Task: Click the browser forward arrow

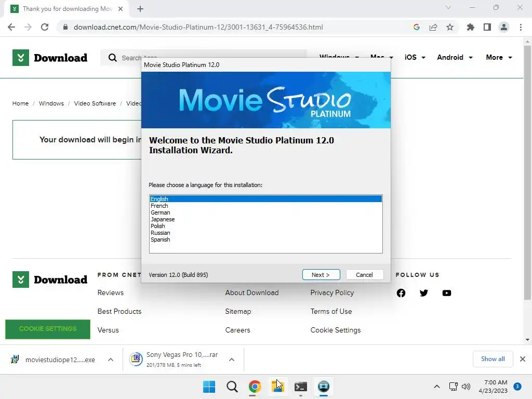Action: coord(28,27)
